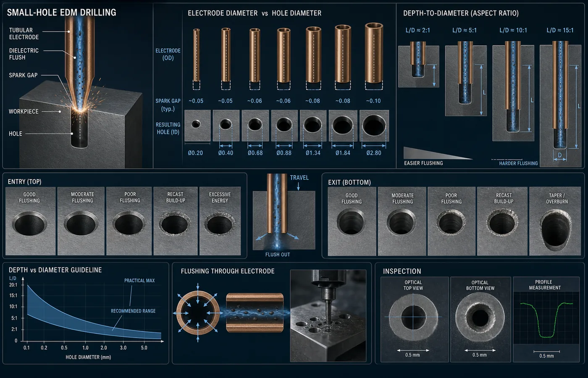Viewport: 588px width, 378px height.
Task: Click the DIELECTRIC FLUSH label
Action: 24,54
